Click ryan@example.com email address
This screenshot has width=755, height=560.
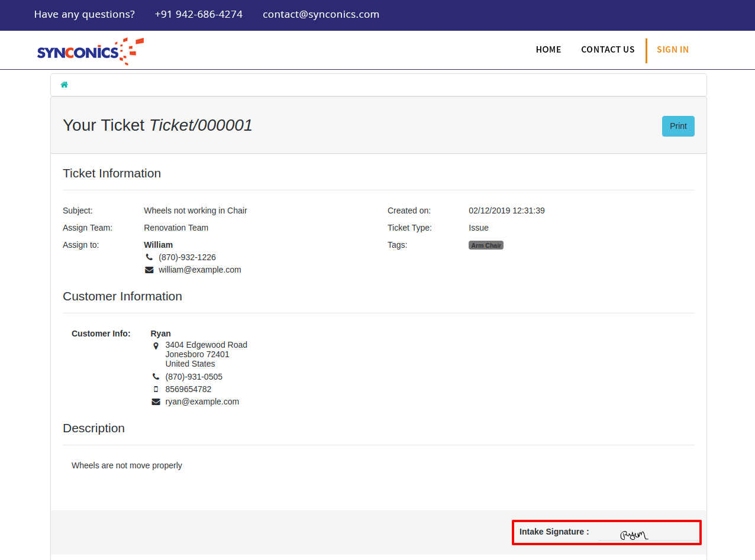coord(202,402)
